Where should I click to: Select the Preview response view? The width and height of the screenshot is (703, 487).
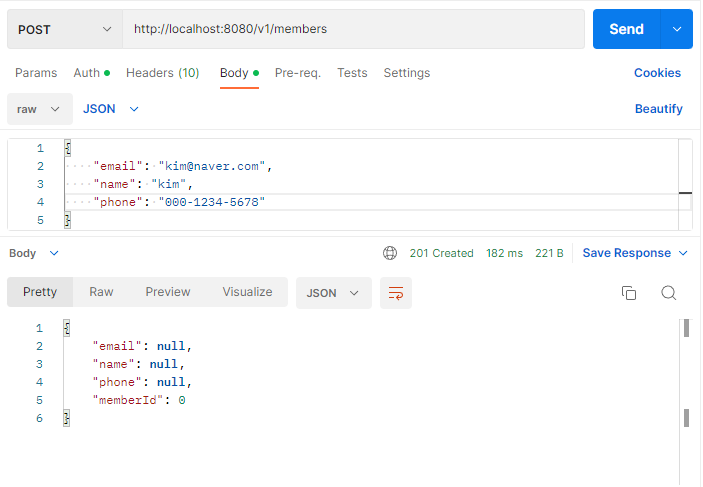coord(168,292)
